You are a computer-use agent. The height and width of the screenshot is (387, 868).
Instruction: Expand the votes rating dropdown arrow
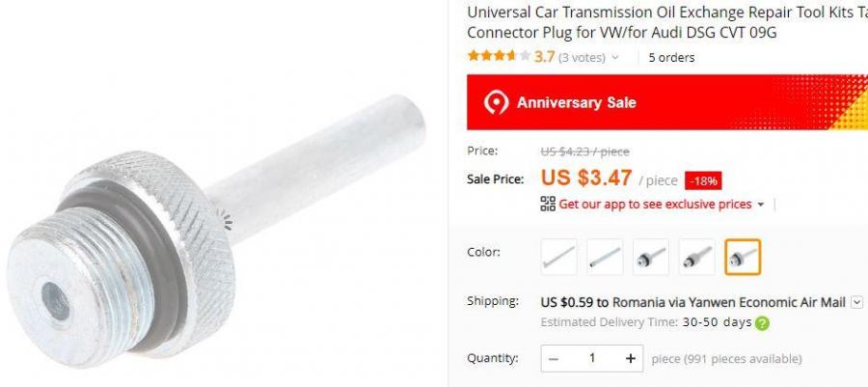pos(614,57)
